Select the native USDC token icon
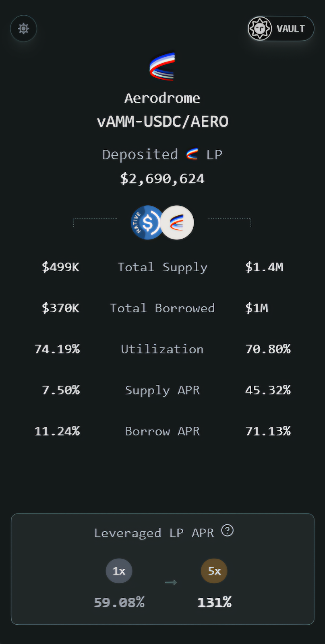Image resolution: width=325 pixels, height=644 pixels. [x=147, y=223]
